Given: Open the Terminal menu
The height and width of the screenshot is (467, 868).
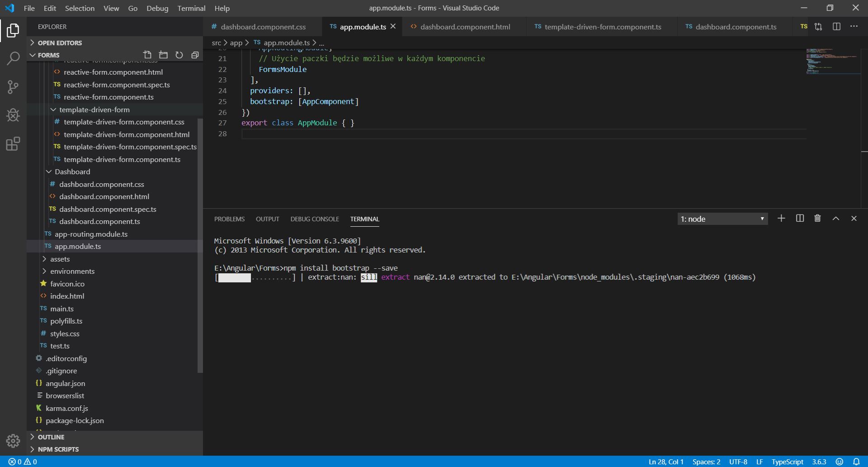Looking at the screenshot, I should 191,8.
